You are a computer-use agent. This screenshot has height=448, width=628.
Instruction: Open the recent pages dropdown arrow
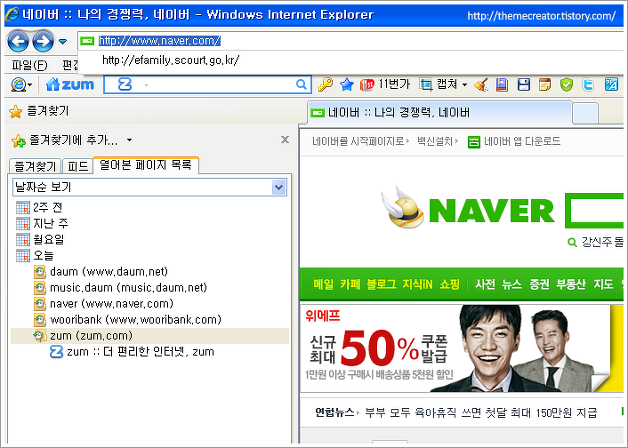62,41
